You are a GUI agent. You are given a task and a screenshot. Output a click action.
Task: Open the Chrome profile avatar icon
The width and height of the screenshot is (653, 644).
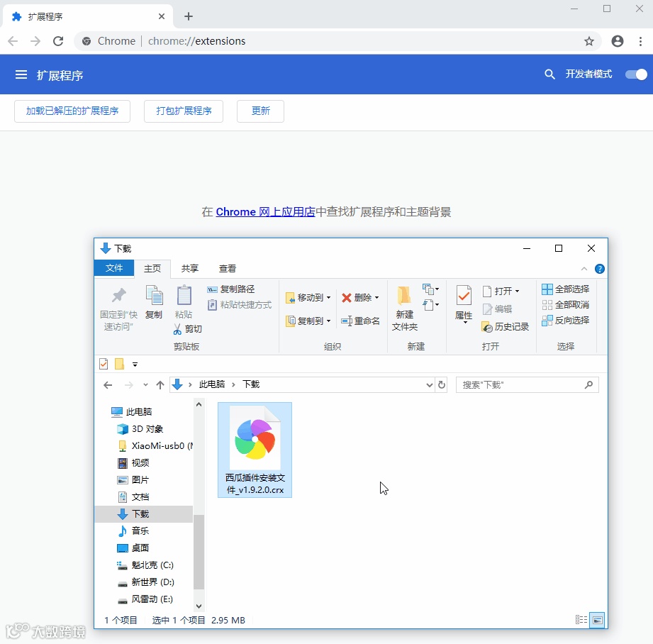[617, 41]
